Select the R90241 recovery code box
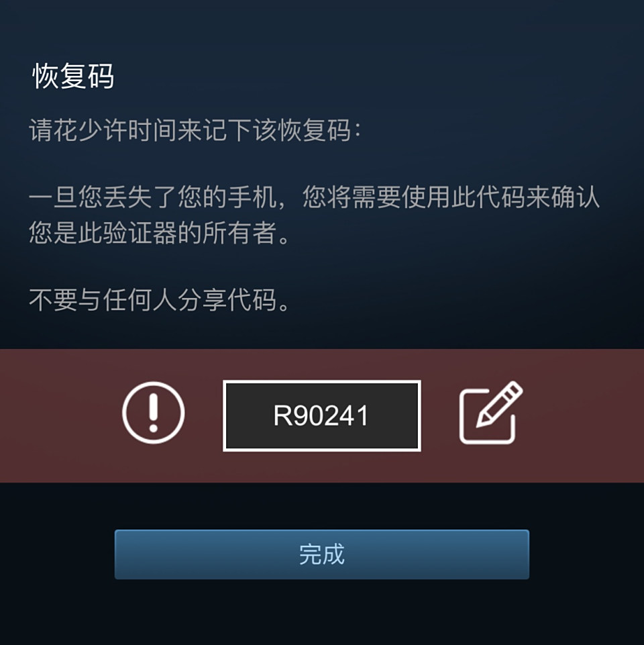The image size is (644, 645). click(321, 415)
